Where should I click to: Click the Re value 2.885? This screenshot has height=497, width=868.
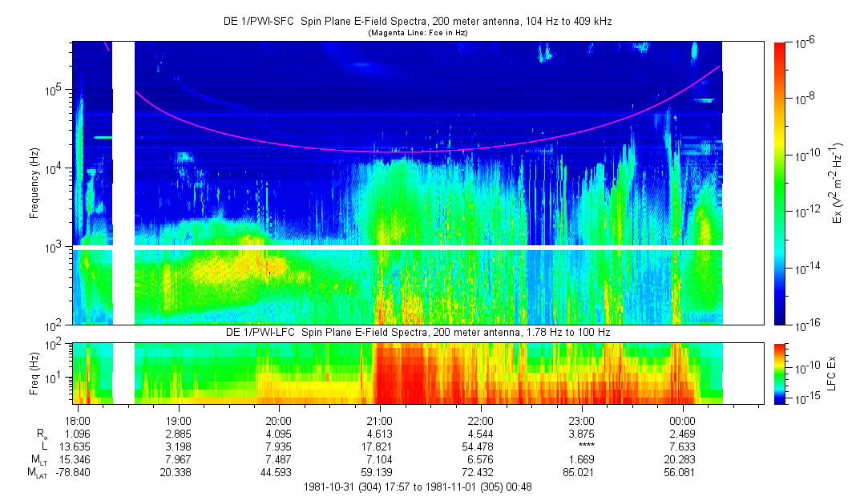(x=179, y=434)
